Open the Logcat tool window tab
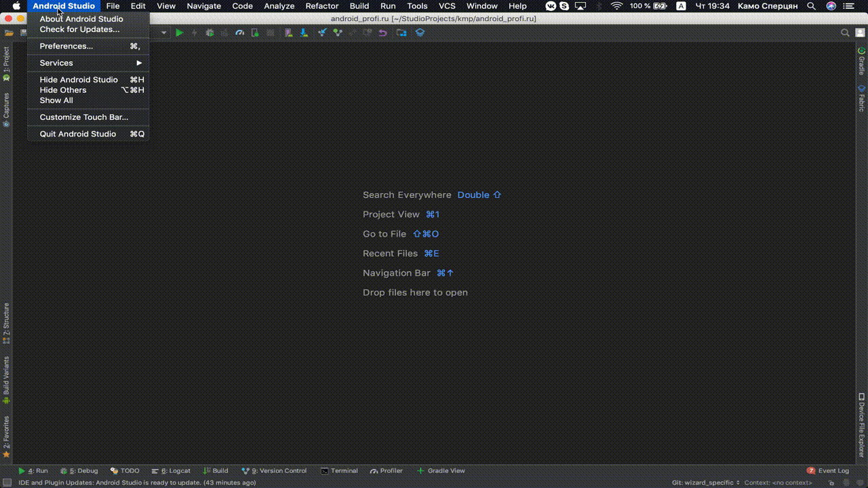The width and height of the screenshot is (868, 488). [172, 470]
